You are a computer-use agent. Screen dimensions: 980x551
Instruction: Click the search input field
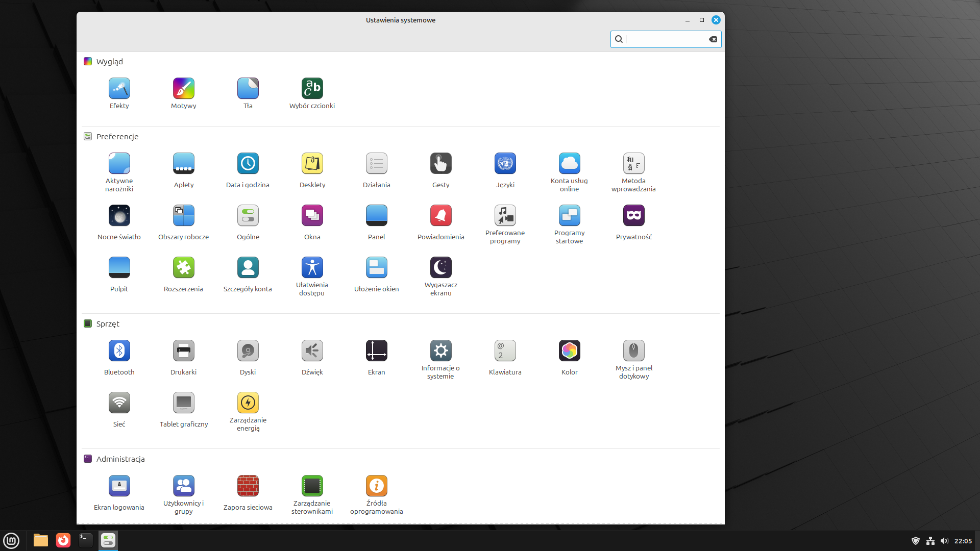(x=665, y=39)
